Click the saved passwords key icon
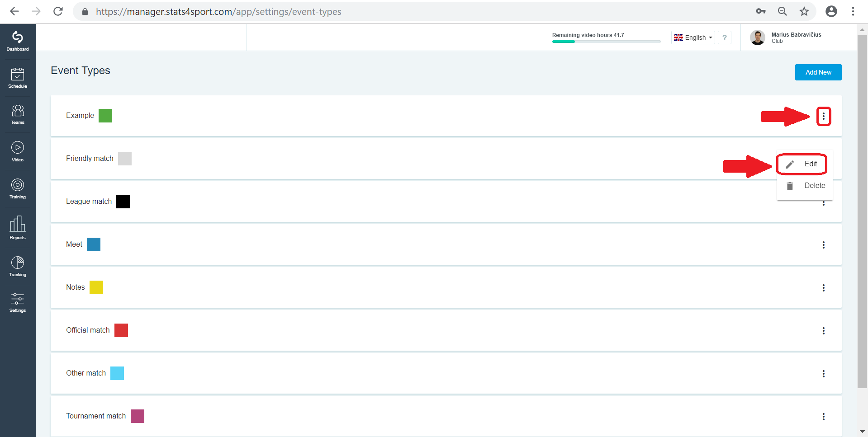 (x=761, y=11)
